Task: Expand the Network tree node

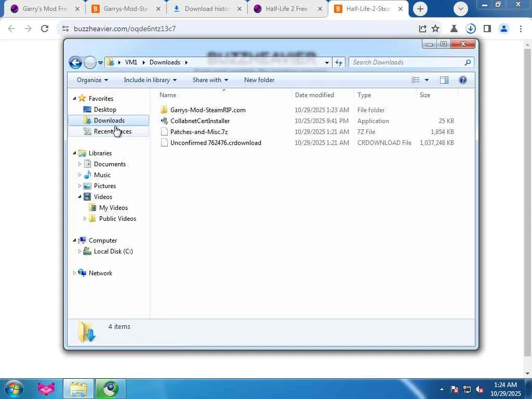Action: click(75, 273)
